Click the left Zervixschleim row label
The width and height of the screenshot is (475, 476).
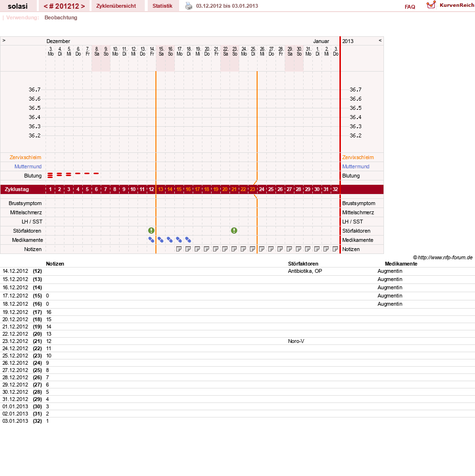coord(25,157)
